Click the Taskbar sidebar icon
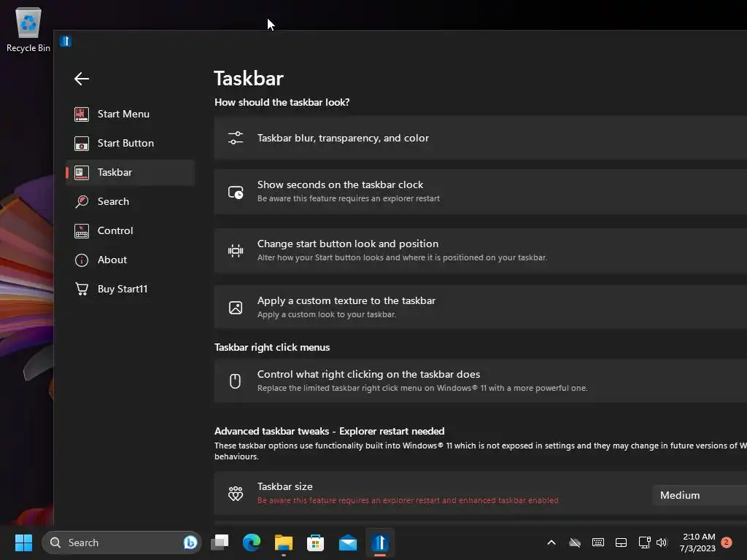The image size is (747, 560). coord(82,173)
